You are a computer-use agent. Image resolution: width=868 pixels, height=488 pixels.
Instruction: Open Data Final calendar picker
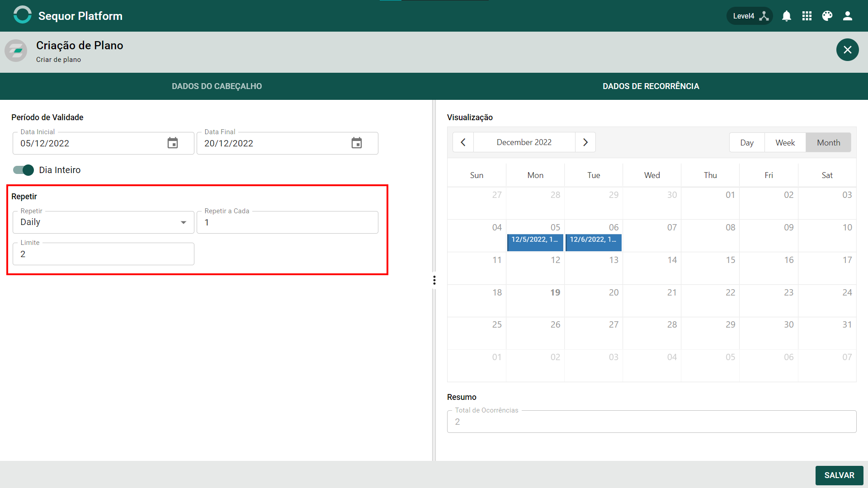point(357,143)
